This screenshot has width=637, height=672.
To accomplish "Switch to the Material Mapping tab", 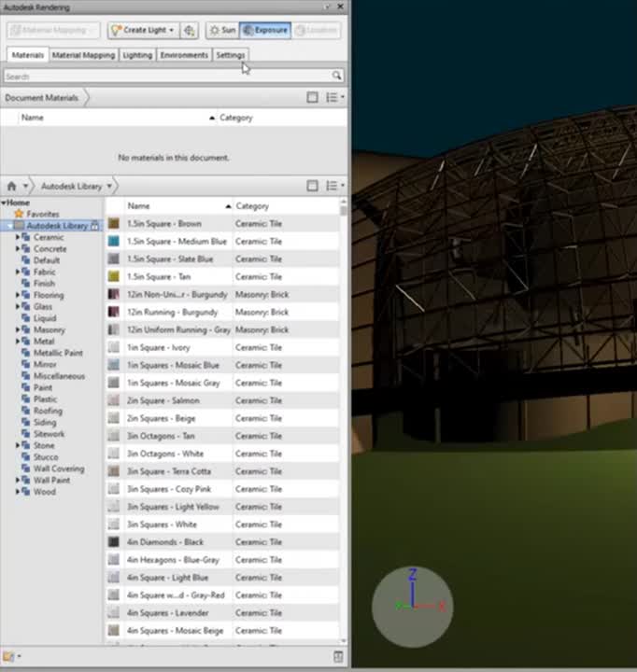I will pyautogui.click(x=83, y=55).
